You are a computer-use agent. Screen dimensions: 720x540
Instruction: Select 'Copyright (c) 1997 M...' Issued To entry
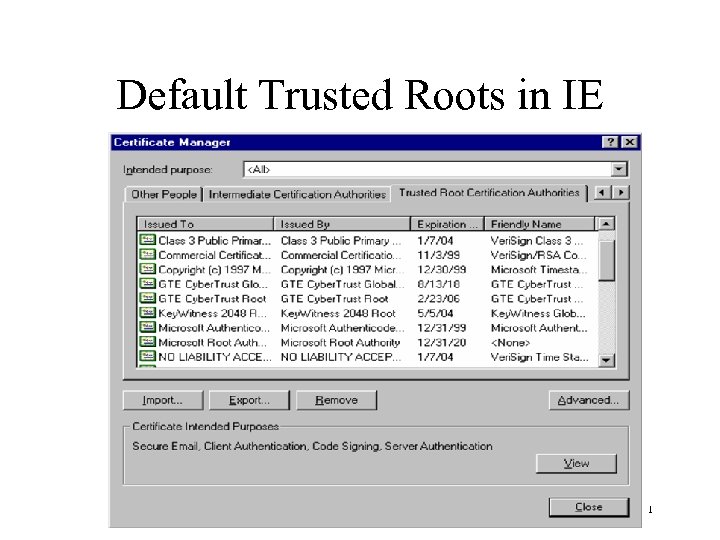214,270
